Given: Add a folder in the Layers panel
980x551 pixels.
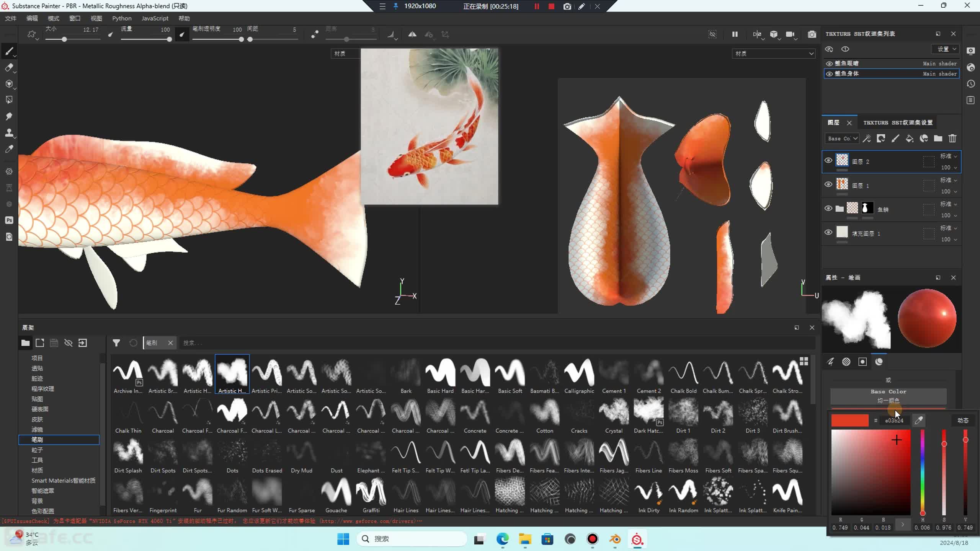Looking at the screenshot, I should coord(938,139).
